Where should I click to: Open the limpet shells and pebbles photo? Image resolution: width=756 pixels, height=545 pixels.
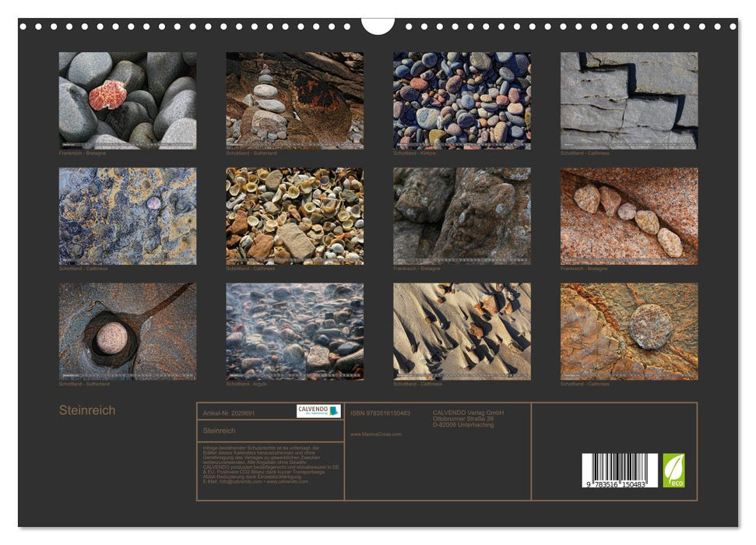coord(294,216)
